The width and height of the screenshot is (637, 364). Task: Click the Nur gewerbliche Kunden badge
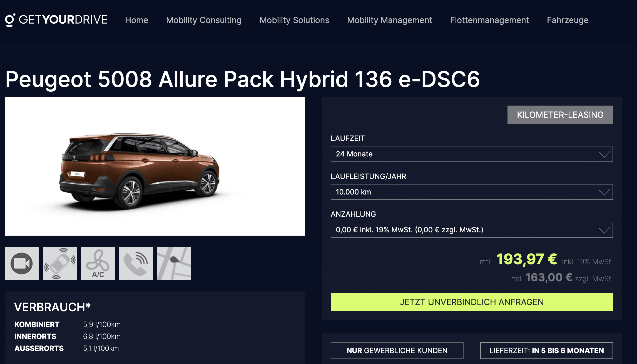pos(397,351)
